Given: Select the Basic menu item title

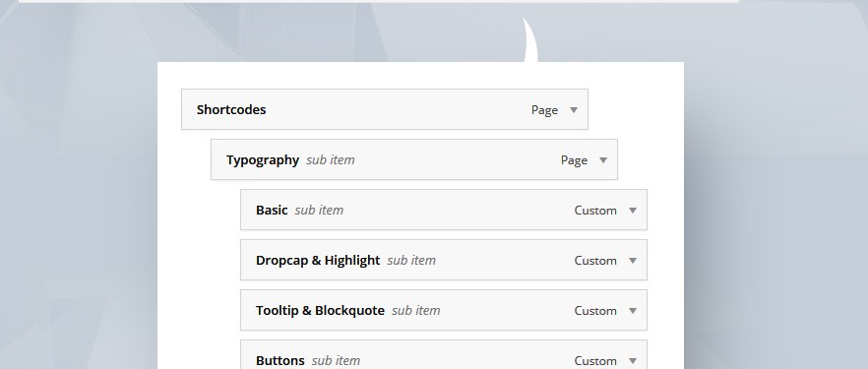Looking at the screenshot, I should tap(272, 210).
